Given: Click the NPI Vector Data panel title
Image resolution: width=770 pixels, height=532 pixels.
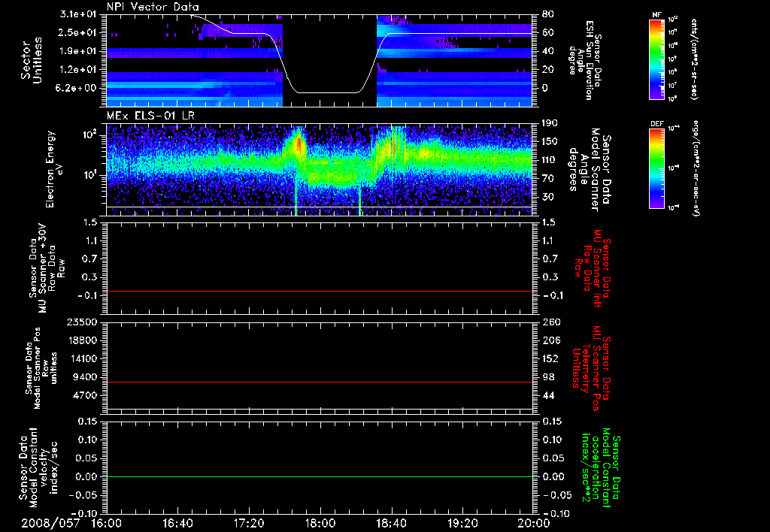Looking at the screenshot, I should point(153,7).
